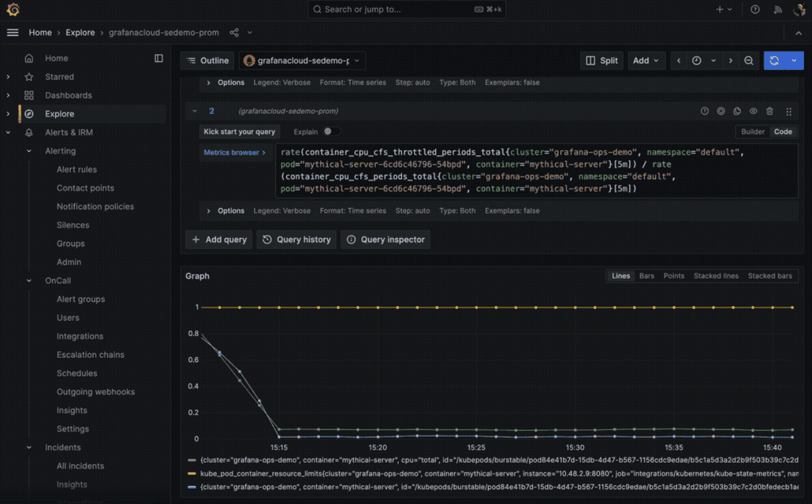Click the zoom out magnifier icon
The image size is (812, 504).
(749, 60)
